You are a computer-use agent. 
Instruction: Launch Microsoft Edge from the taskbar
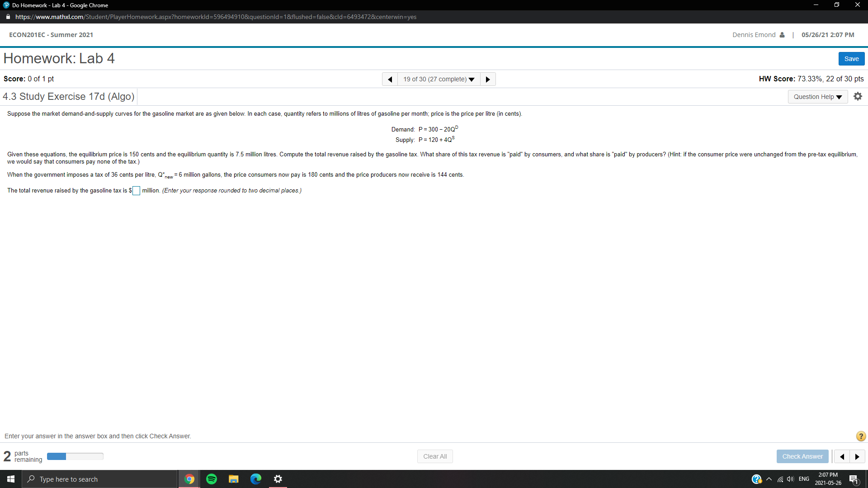[255, 479]
